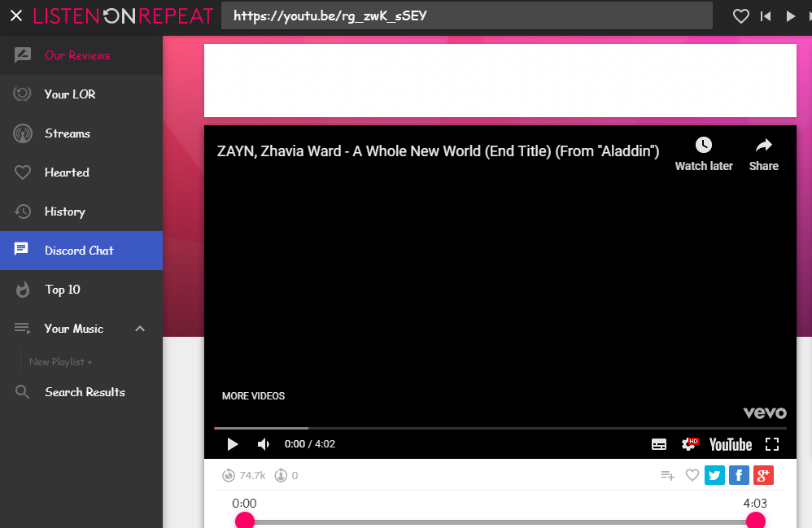Share the YouTube video
This screenshot has width=812, height=528.
coord(764,154)
